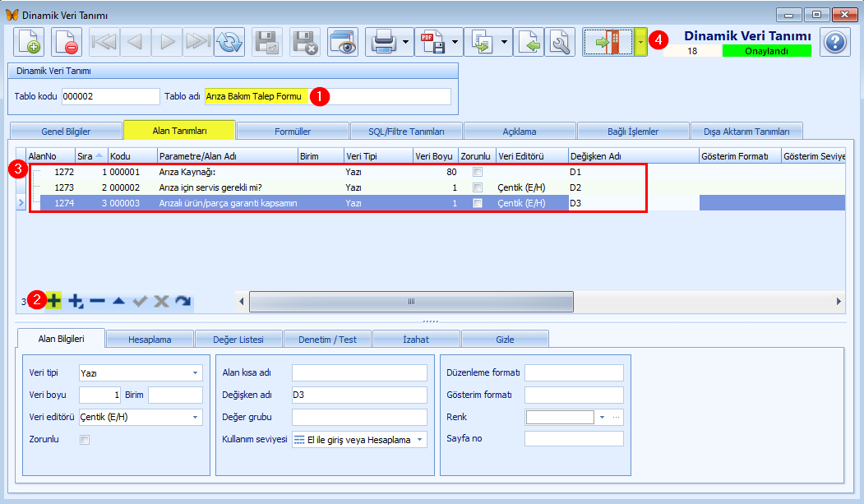Click the X cancel row edit icon
Viewport: 864px width, 504px height.
click(161, 301)
